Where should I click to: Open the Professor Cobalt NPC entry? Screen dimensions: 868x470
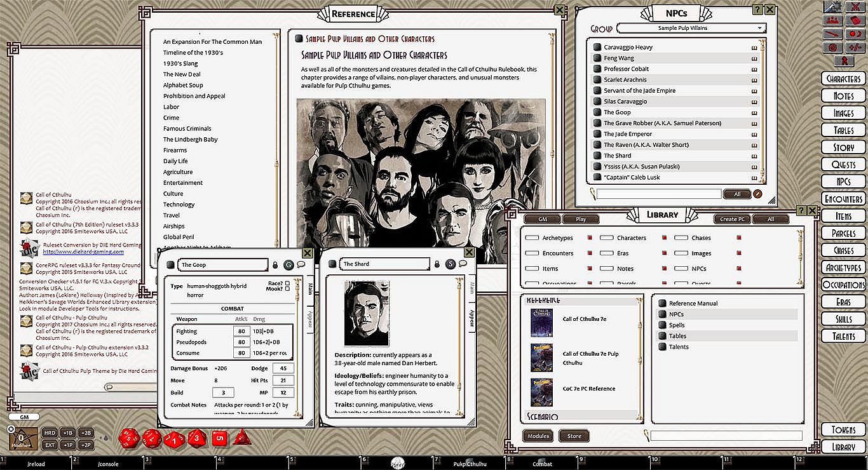pos(626,69)
